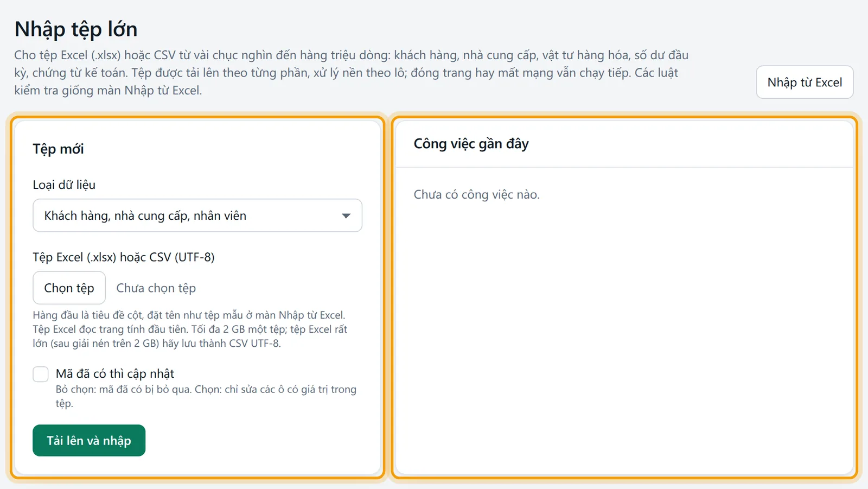
Task: Open the Khách hàng, nhà cung cấp, nhân viên combo box
Action: (x=197, y=215)
